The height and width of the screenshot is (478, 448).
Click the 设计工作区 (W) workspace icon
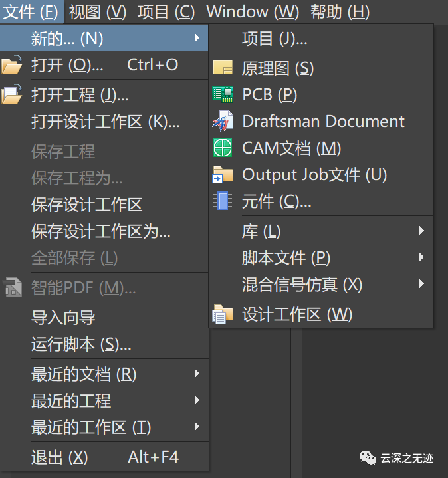[223, 314]
